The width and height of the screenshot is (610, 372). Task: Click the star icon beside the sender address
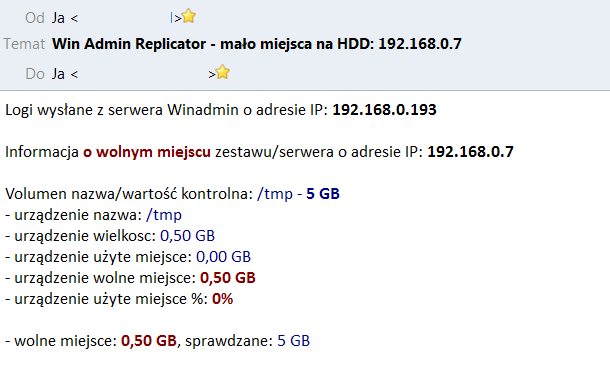pyautogui.click(x=189, y=16)
